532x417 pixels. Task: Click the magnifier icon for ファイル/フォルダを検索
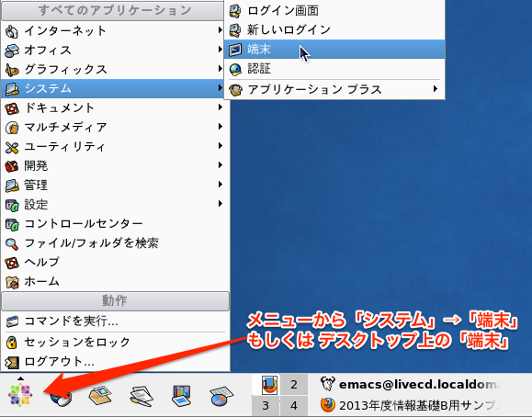click(x=12, y=243)
